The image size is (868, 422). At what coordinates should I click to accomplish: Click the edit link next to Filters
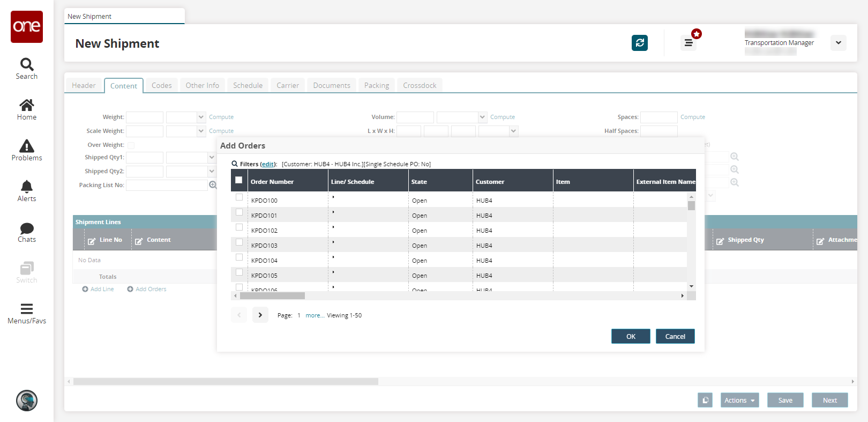(x=268, y=164)
